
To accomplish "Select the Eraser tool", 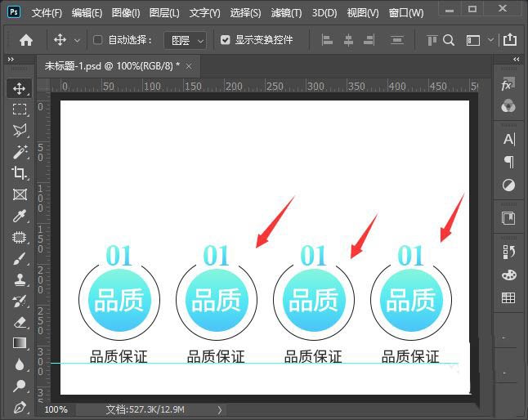I will [x=20, y=322].
